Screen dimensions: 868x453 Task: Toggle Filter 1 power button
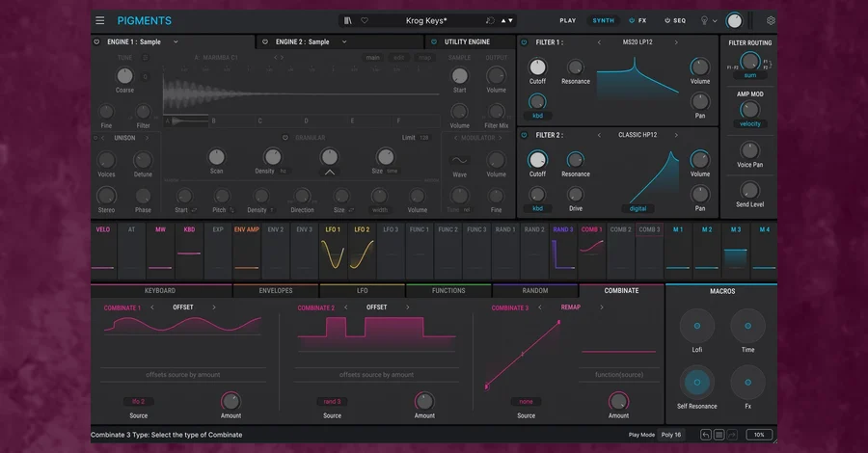pos(525,42)
